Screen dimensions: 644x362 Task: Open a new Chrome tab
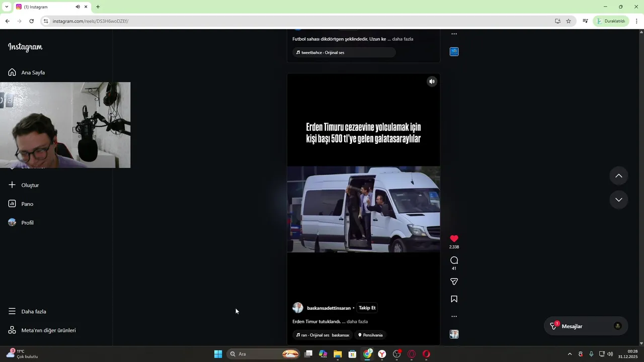98,7
